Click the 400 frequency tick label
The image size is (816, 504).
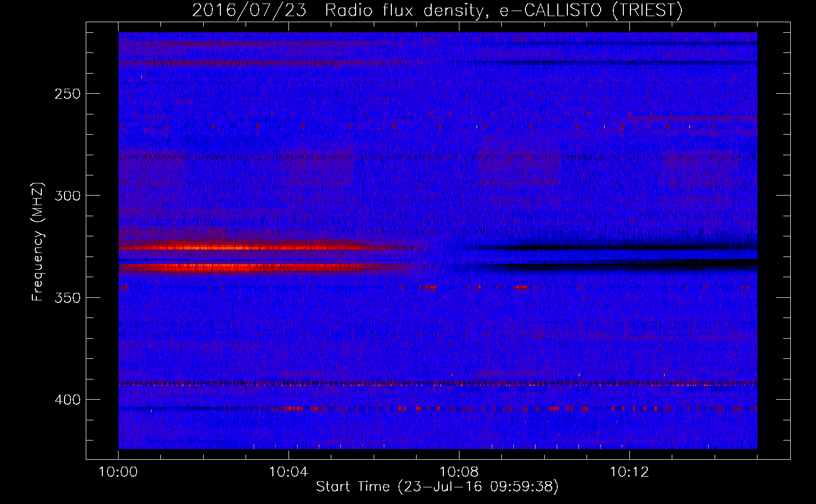click(67, 400)
